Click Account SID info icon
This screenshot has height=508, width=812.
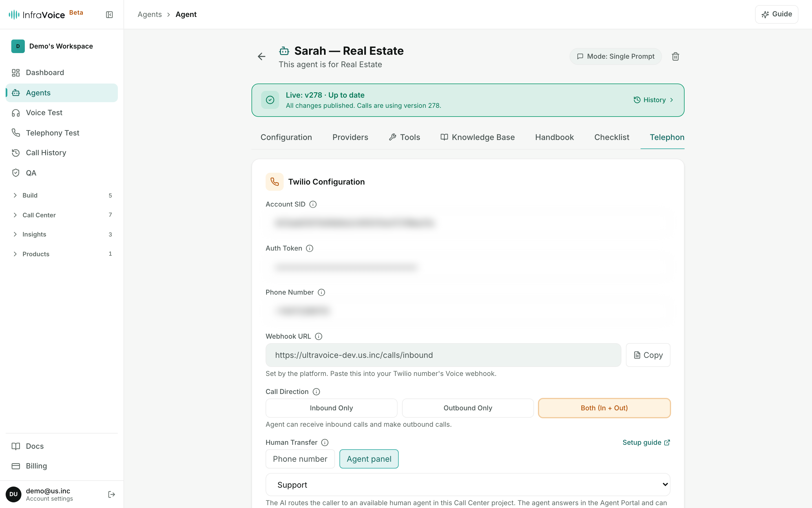click(x=313, y=204)
